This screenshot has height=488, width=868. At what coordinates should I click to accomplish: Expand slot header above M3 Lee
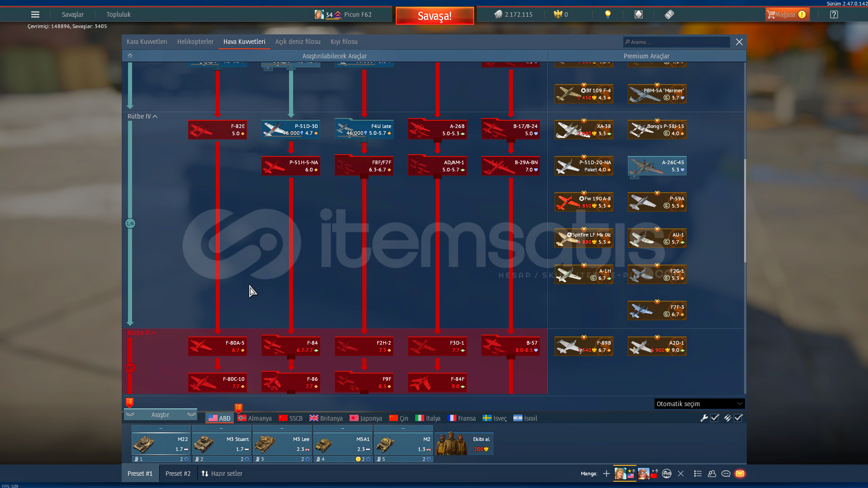click(x=282, y=428)
